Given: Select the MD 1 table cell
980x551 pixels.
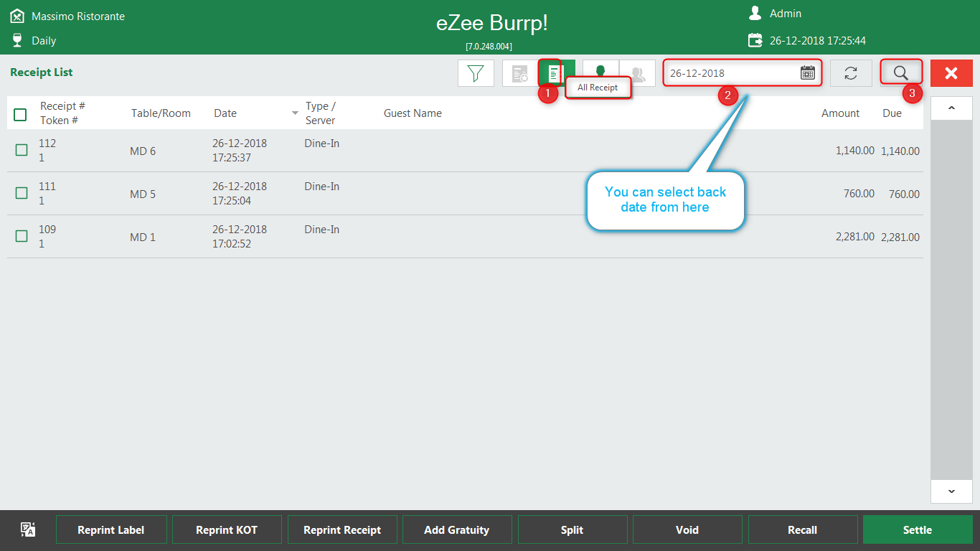Looking at the screenshot, I should [x=143, y=237].
